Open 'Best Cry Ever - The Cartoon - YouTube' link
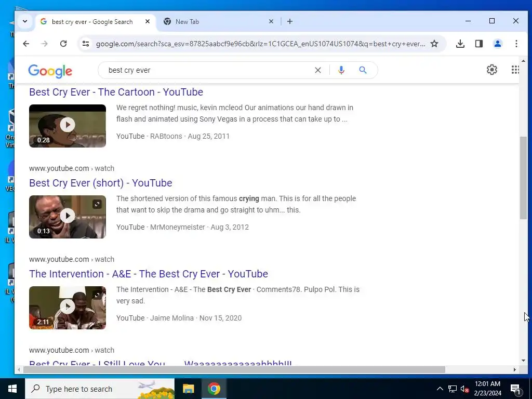Screen dimensions: 532x399 (116, 92)
